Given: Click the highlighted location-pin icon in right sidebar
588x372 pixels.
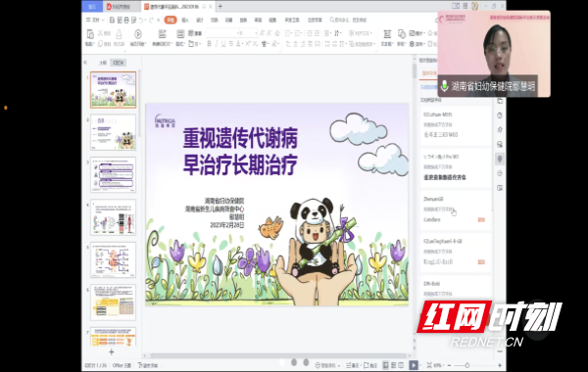Looking at the screenshot, I should [x=500, y=159].
